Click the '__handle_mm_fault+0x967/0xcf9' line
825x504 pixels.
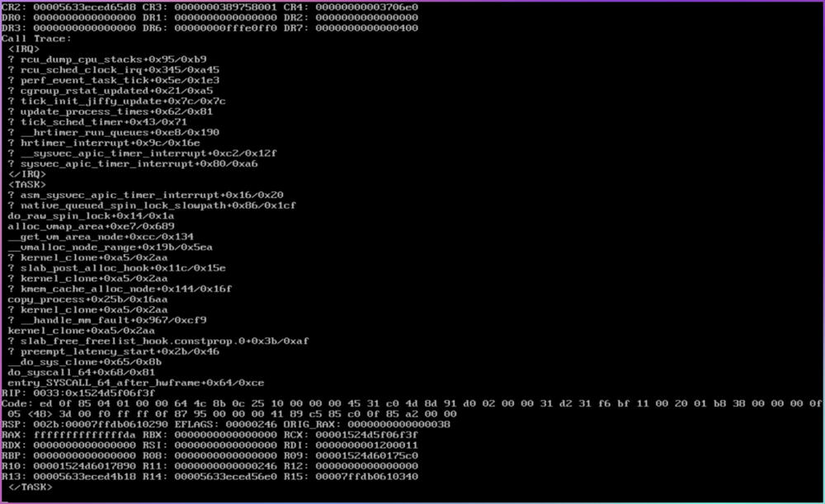click(107, 320)
